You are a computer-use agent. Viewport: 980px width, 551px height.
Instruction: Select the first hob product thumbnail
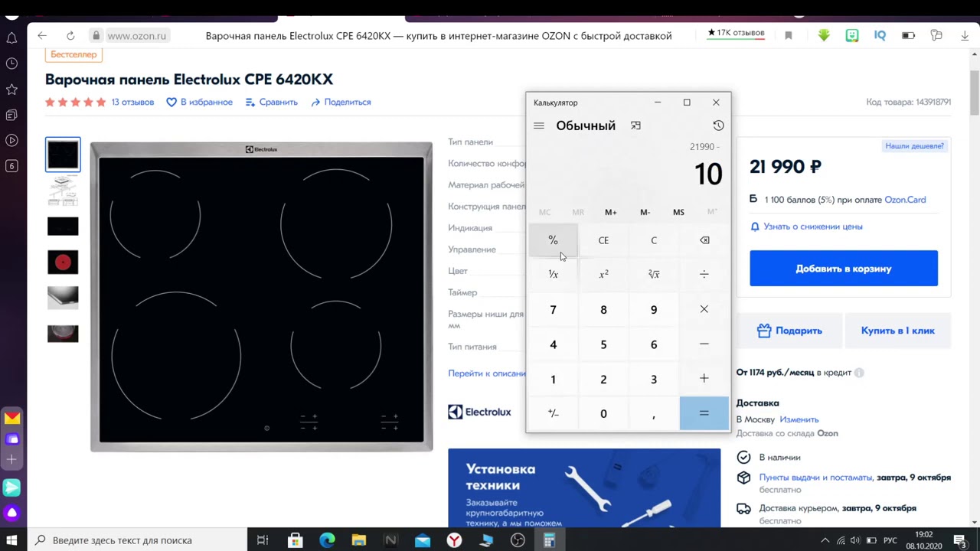tap(63, 155)
